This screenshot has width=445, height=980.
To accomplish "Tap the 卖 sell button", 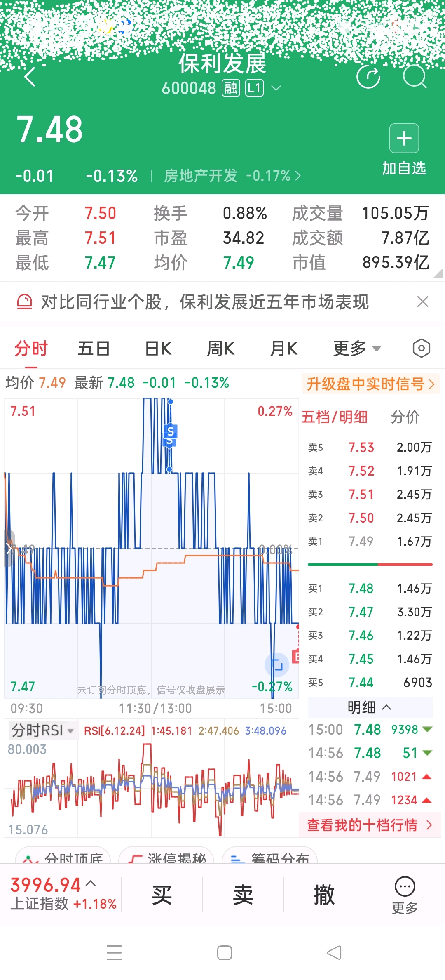I will (x=243, y=895).
